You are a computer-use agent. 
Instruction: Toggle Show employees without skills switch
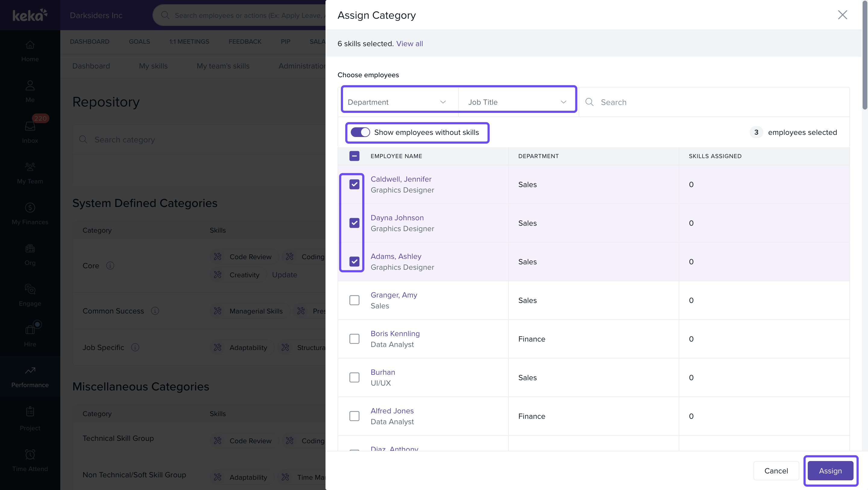pos(360,132)
